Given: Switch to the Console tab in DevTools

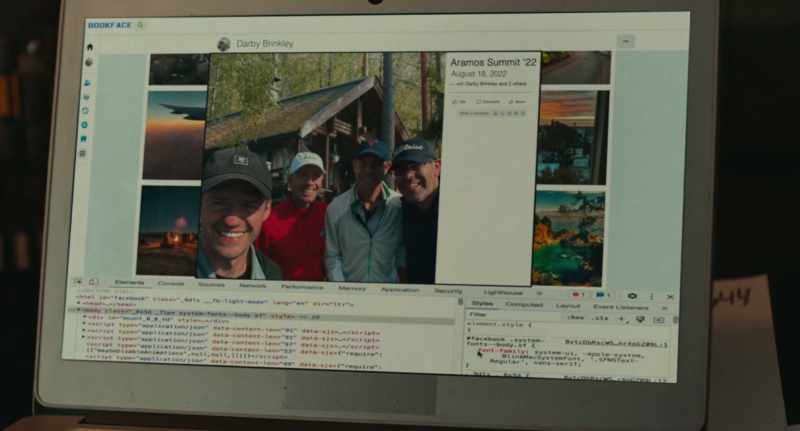Looking at the screenshot, I should tap(171, 283).
